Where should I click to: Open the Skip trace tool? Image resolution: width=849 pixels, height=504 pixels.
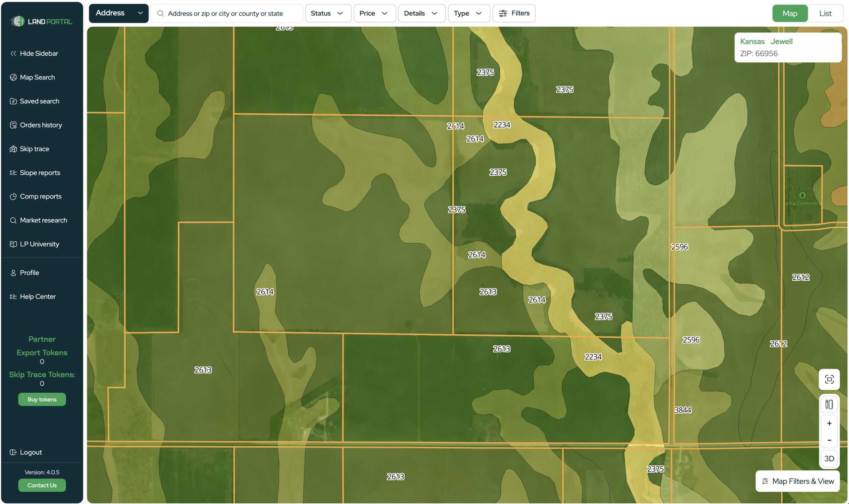coord(34,149)
